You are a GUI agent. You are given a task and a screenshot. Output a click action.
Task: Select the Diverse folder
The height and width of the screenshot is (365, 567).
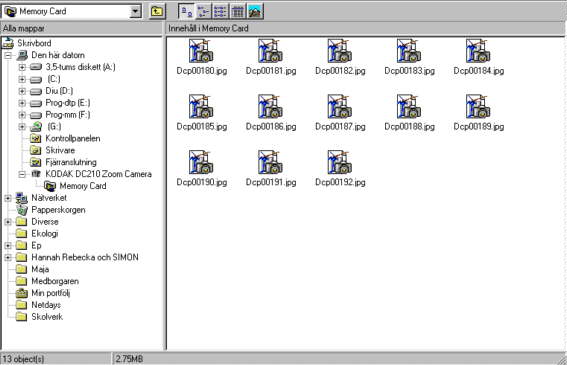45,222
